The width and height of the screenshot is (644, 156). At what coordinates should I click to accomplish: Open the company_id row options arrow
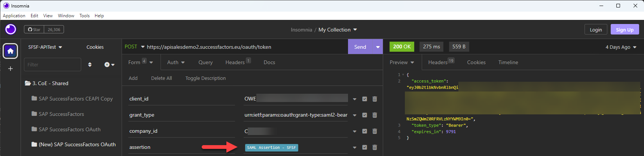(x=354, y=132)
